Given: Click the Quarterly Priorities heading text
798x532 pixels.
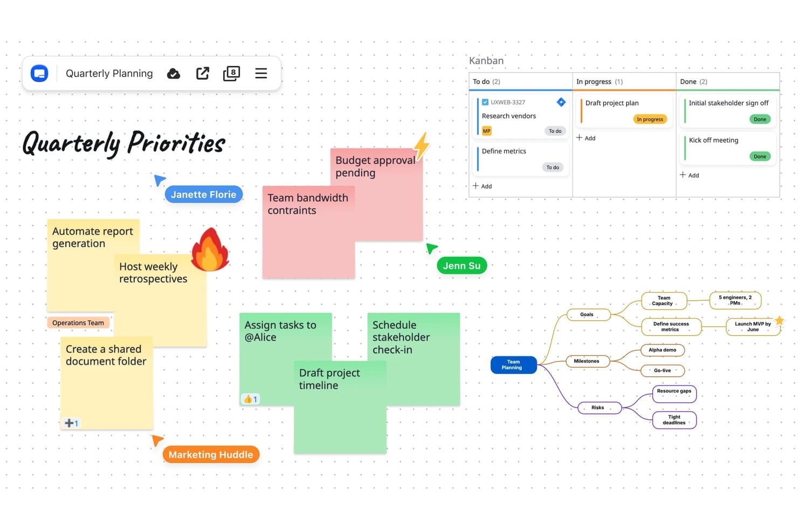Looking at the screenshot, I should pos(124,143).
